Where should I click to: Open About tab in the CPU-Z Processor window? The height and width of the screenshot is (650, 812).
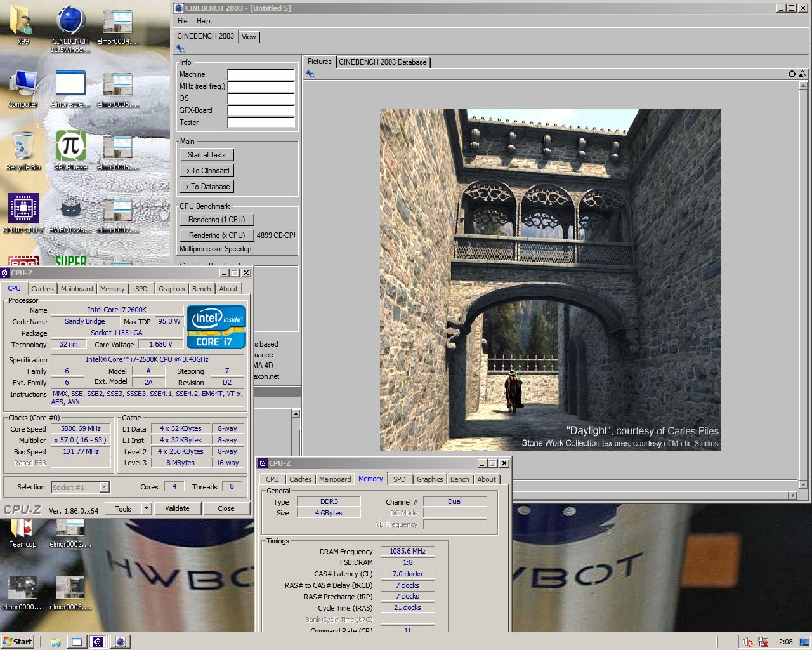point(228,289)
